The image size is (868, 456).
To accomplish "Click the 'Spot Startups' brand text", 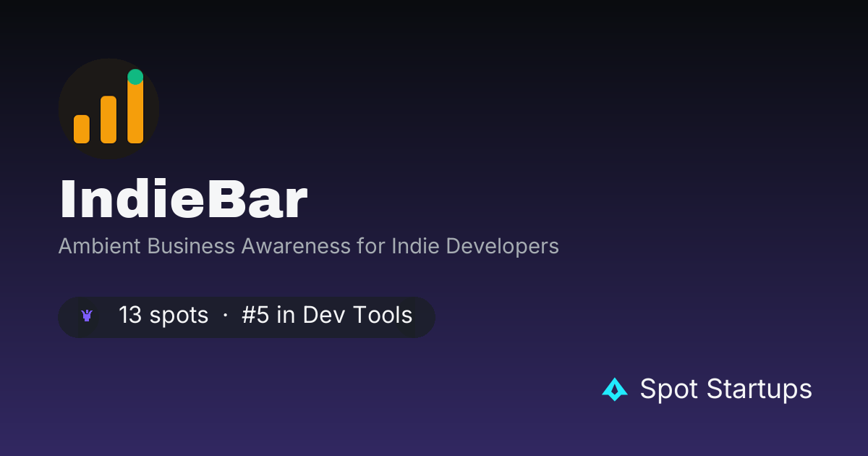I will click(x=726, y=389).
